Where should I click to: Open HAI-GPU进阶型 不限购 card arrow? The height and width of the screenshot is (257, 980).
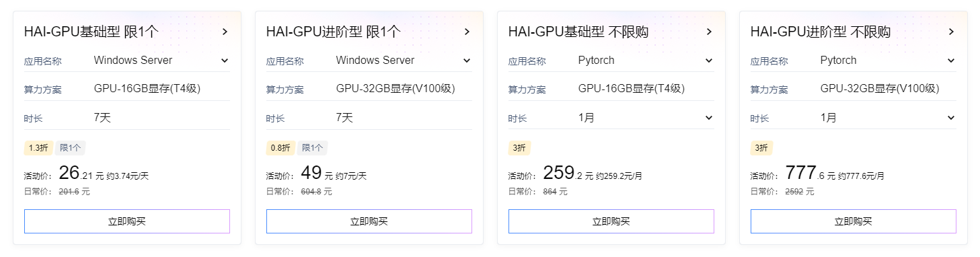click(x=951, y=32)
